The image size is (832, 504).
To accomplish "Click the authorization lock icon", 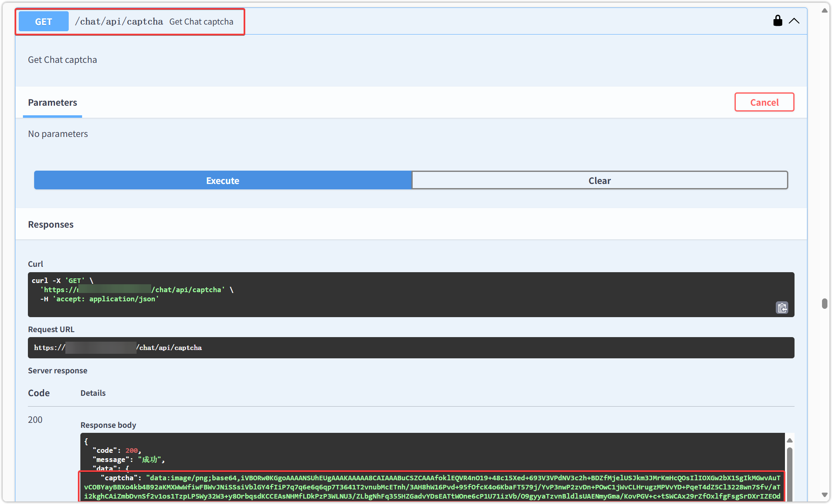I will click(x=777, y=21).
